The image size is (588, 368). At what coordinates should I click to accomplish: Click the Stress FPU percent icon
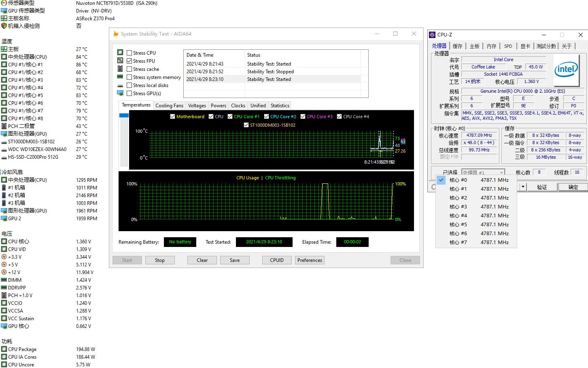[x=120, y=60]
